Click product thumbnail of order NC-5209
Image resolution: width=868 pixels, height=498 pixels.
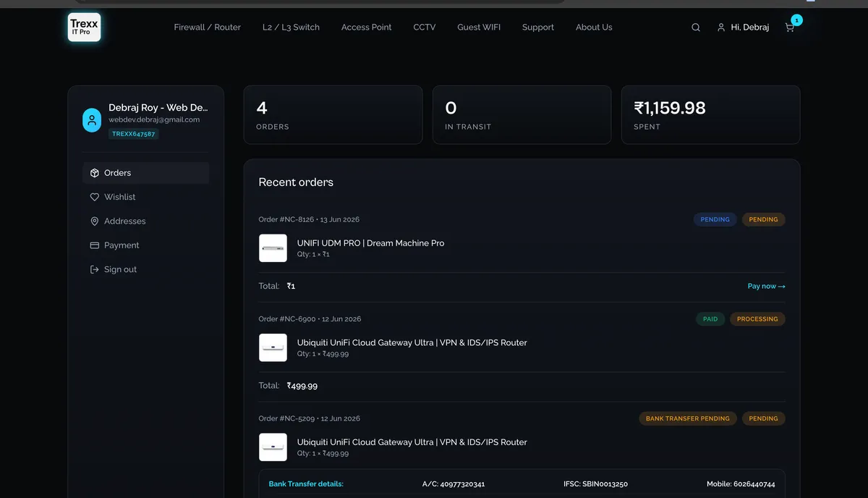273,447
